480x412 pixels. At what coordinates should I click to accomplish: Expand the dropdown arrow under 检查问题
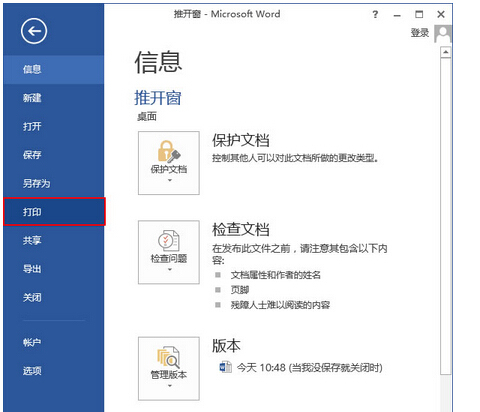coord(170,269)
